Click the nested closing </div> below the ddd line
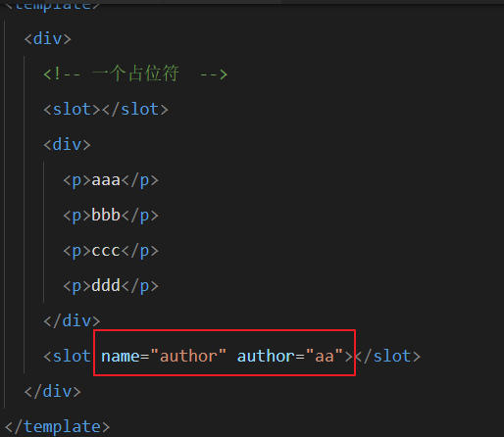 pos(72,320)
